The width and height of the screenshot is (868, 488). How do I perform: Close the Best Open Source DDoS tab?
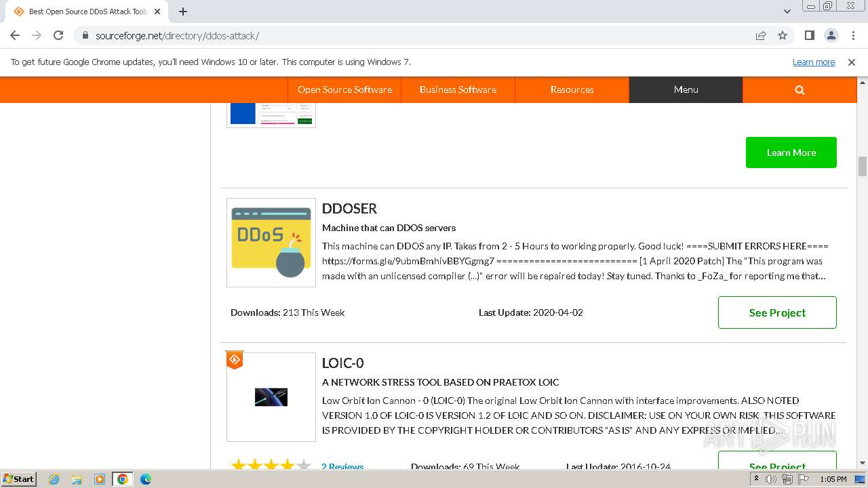point(159,12)
